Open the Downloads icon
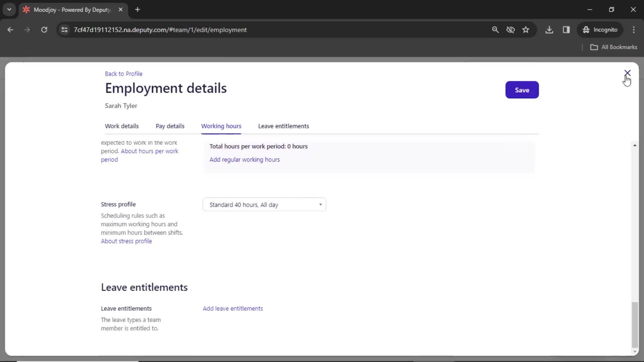Image resolution: width=644 pixels, height=362 pixels. (x=549, y=30)
